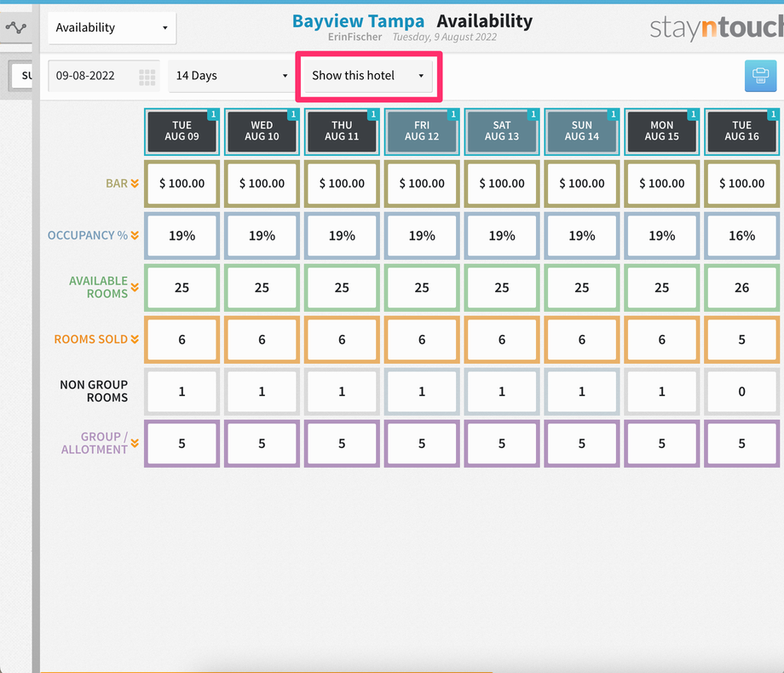The width and height of the screenshot is (784, 673).
Task: Click the Tuesday, 9 August 2022 date text
Action: click(x=445, y=37)
